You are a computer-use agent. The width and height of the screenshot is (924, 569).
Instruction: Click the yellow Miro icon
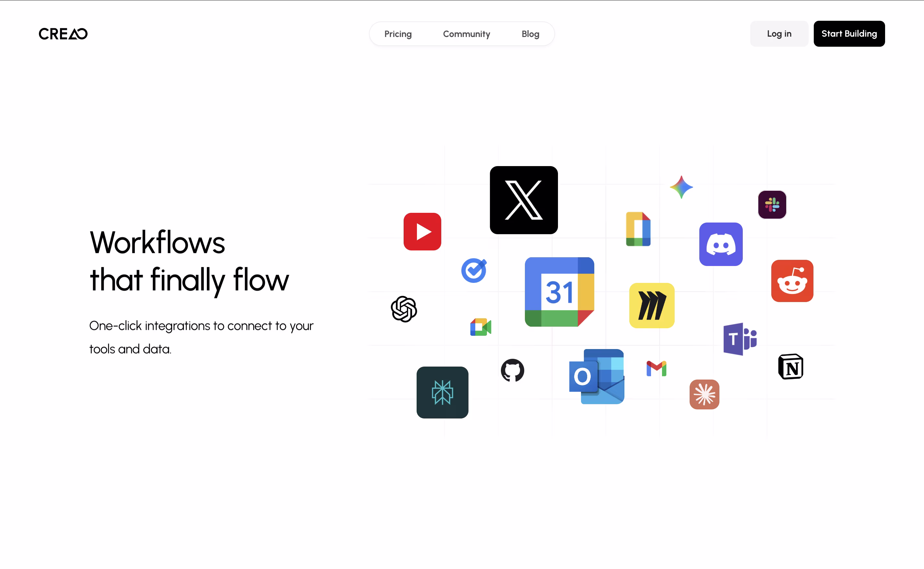652,306
